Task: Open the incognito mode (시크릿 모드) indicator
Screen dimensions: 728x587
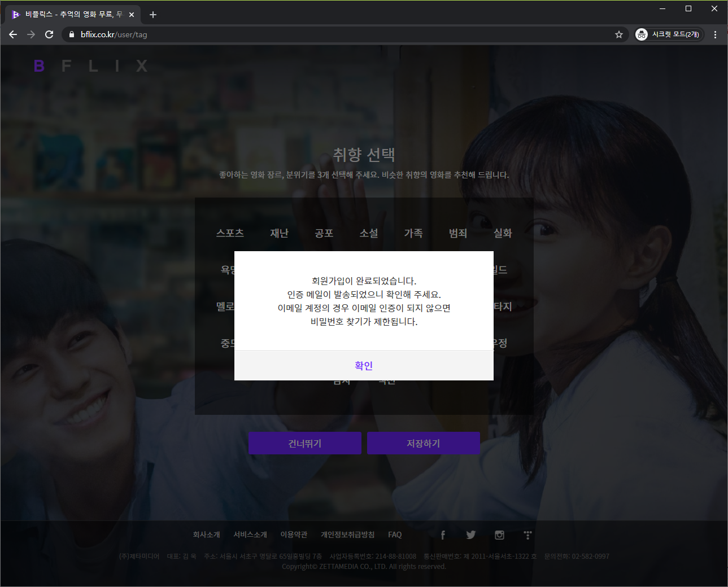Action: click(x=669, y=34)
